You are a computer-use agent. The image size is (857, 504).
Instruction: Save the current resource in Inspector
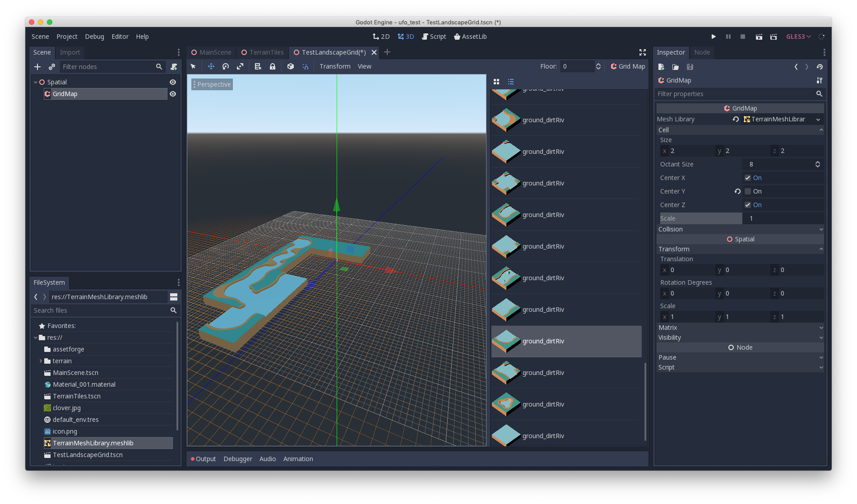(690, 67)
